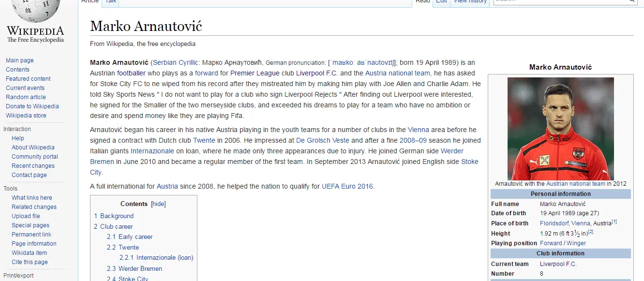644x281 pixels.
Task: Follow Forward link in Playing position
Action: [551, 243]
